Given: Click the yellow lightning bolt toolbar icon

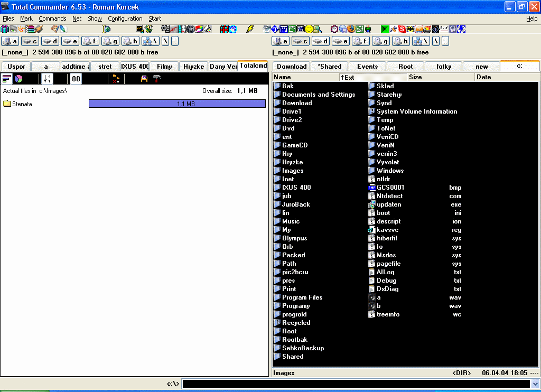Looking at the screenshot, I should point(250,29).
